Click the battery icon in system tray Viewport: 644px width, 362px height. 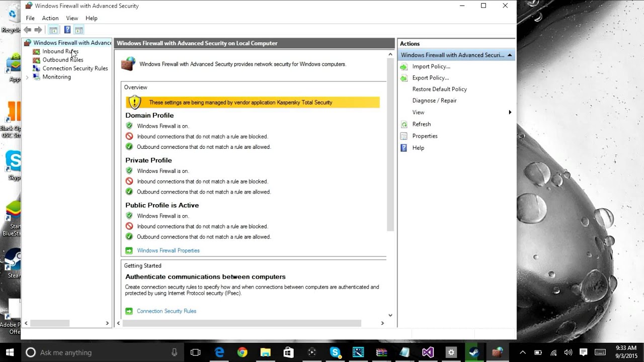[538, 352]
